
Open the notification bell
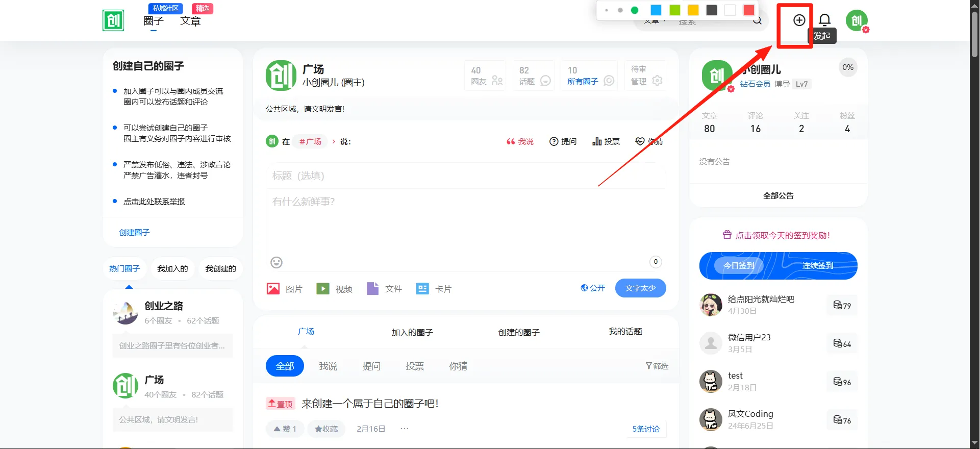click(824, 20)
